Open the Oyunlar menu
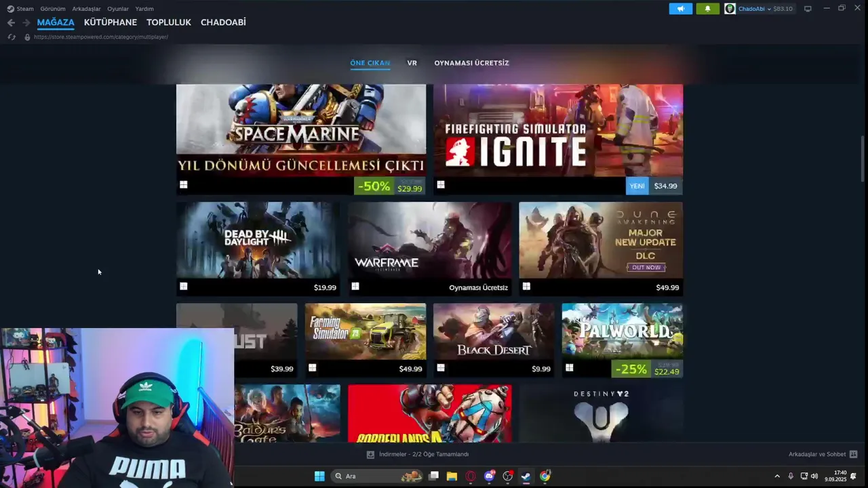868x488 pixels. tap(118, 9)
